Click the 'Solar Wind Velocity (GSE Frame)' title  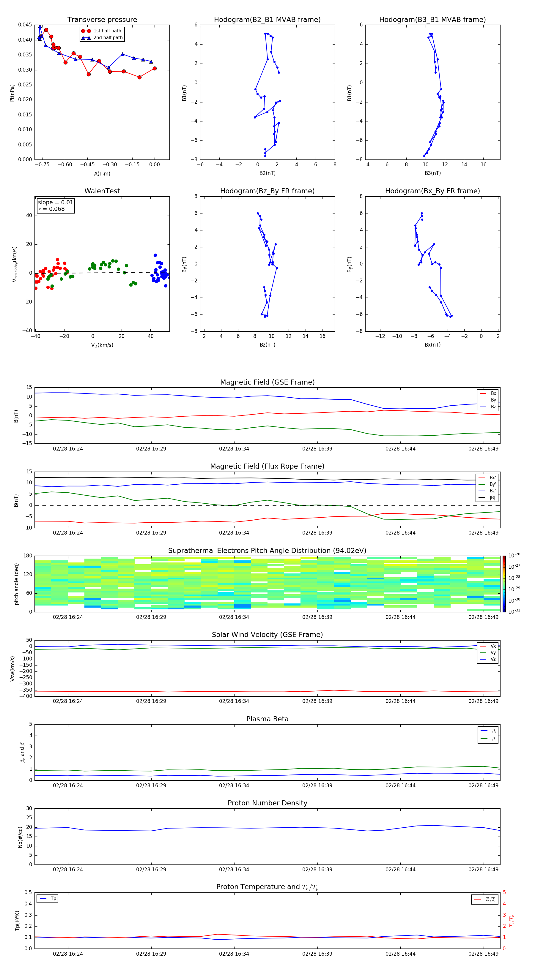267,635
